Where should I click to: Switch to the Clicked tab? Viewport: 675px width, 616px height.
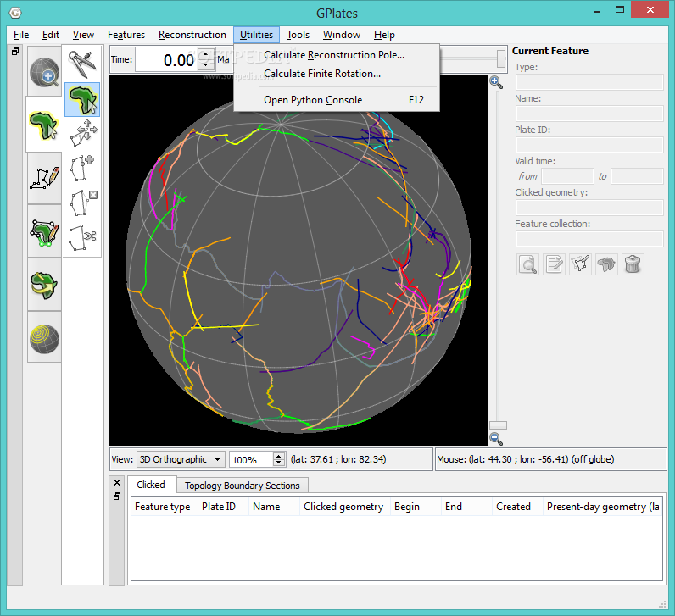[x=151, y=485]
